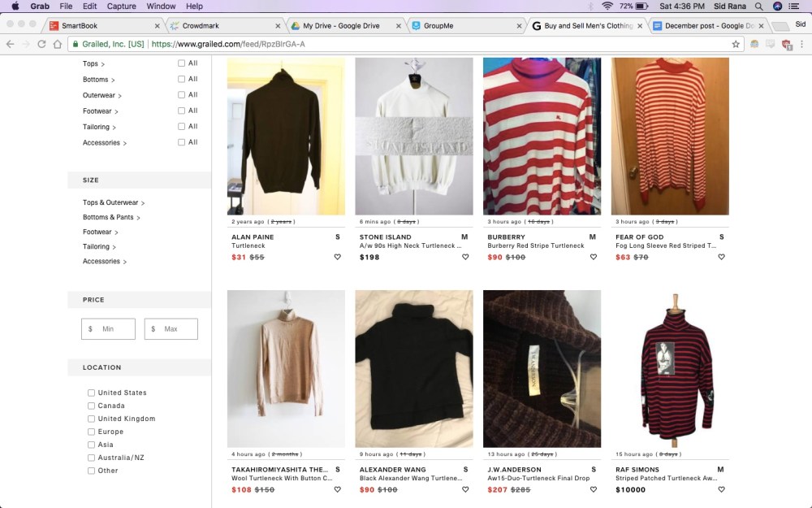The height and width of the screenshot is (508, 812).
Task: Click the Min price input field
Action: (110, 328)
